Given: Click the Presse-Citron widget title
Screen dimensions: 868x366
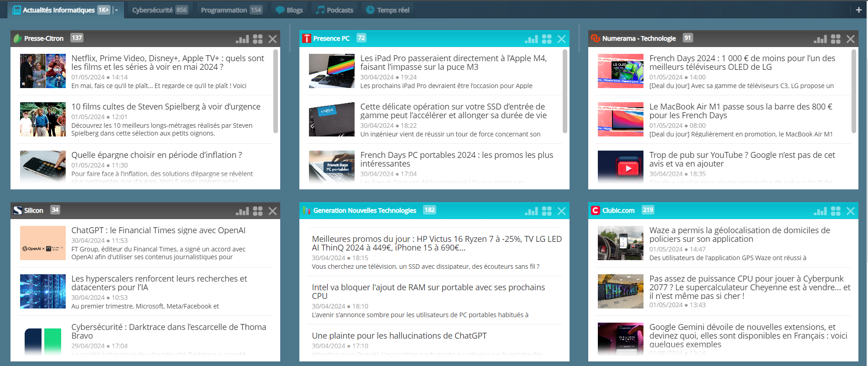Looking at the screenshot, I should pyautogui.click(x=44, y=38).
